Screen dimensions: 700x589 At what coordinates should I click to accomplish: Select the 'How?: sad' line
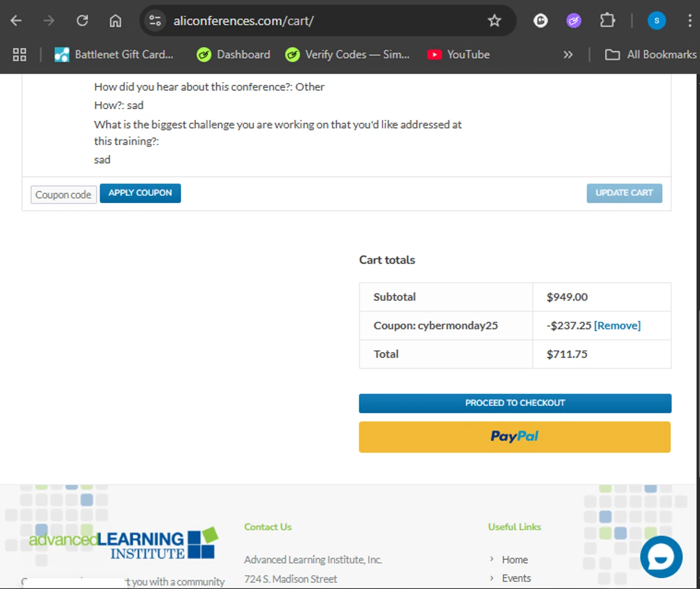point(119,105)
